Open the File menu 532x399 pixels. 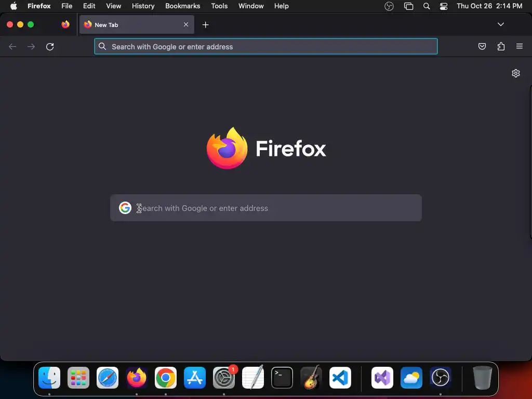pos(67,6)
